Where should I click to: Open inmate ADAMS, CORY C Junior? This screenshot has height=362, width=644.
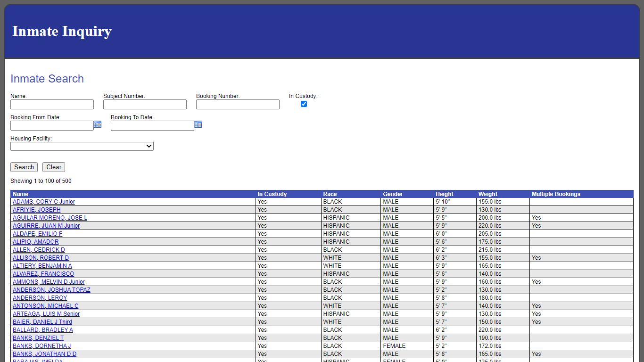44,202
